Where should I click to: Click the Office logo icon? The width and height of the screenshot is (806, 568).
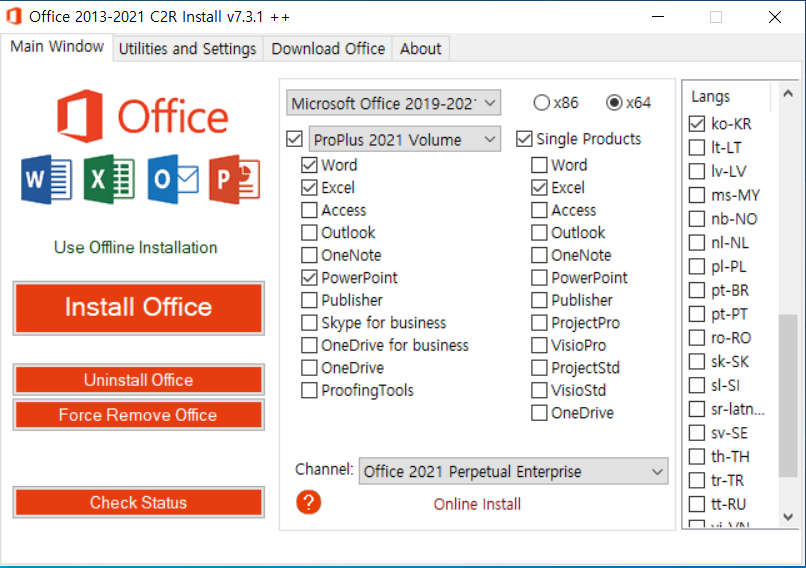142,117
